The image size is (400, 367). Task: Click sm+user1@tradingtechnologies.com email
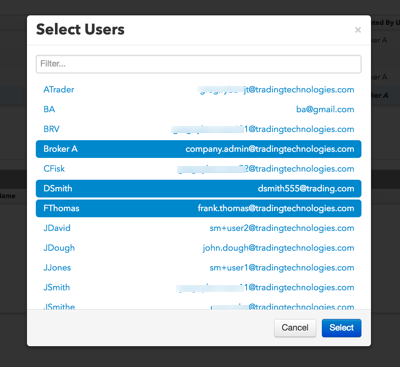(x=282, y=268)
